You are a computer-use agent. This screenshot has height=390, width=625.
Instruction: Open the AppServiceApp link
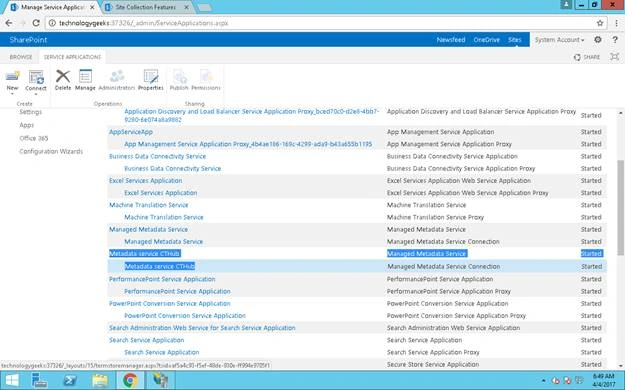tap(131, 132)
